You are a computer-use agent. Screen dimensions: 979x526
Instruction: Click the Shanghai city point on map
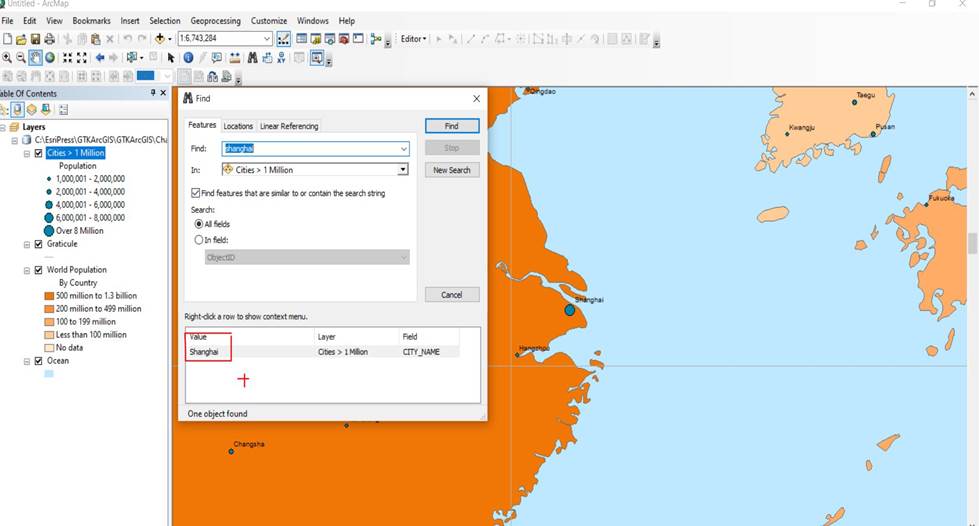point(569,310)
